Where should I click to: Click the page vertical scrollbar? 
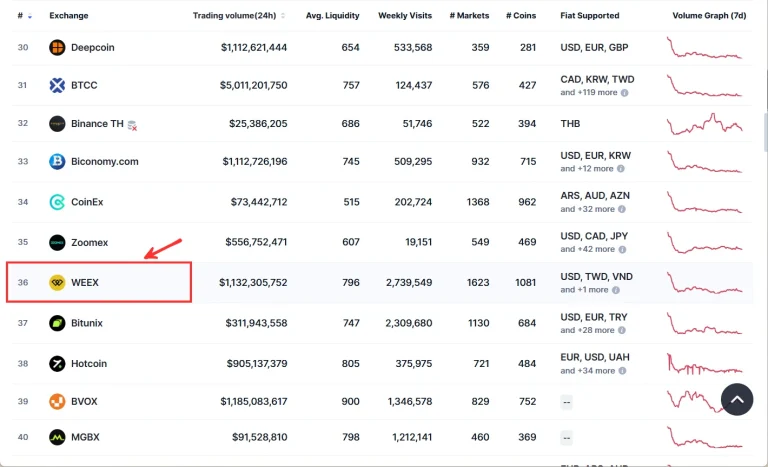pyautogui.click(x=765, y=132)
